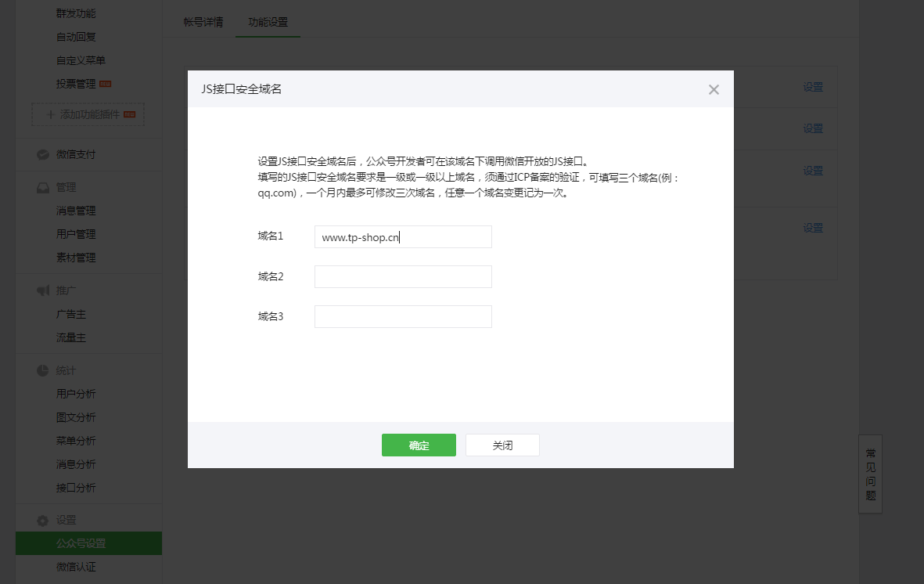Click the 管理 section inbox icon
This screenshot has height=584, width=924.
(x=43, y=187)
